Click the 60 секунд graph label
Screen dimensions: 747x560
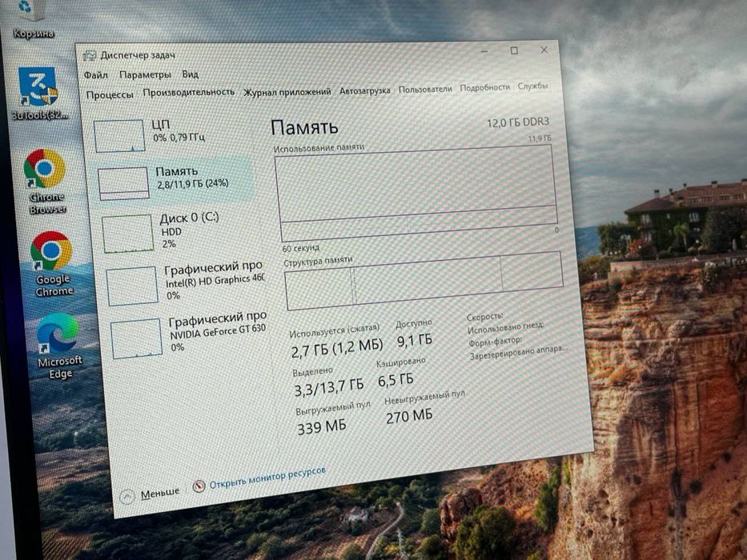click(x=300, y=249)
